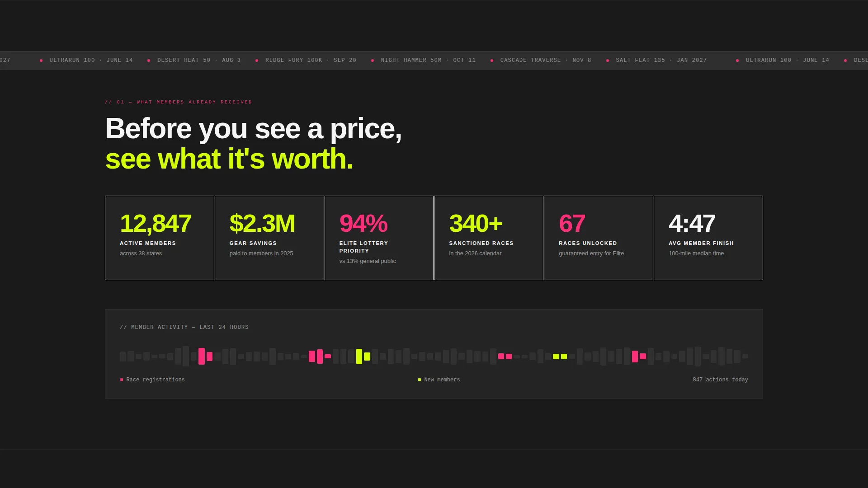The height and width of the screenshot is (488, 868).
Task: Click the pink Race registrations legend marker
Action: coord(122,380)
